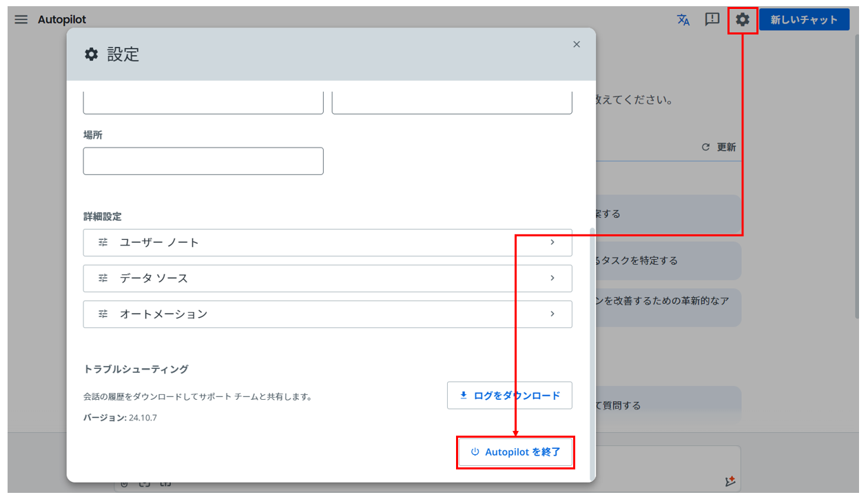Open the ユーザー ノート settings row
The width and height of the screenshot is (868, 497).
click(328, 243)
